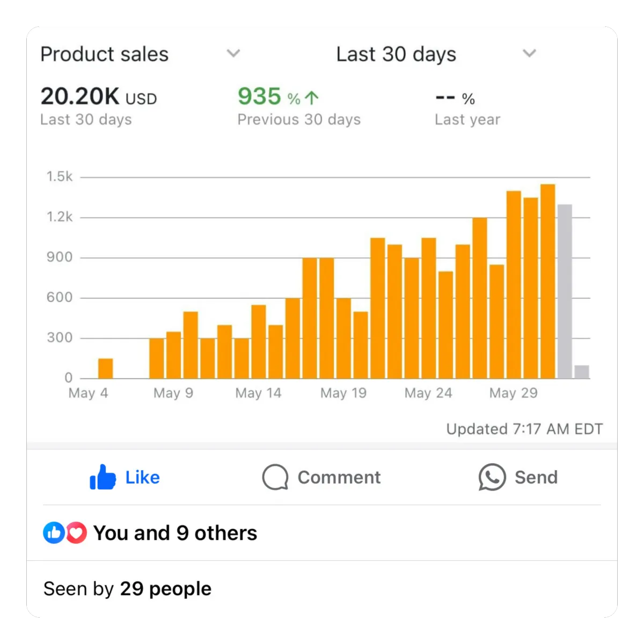Click the blue like reaction badge
Screen dimensions: 644x644
(54, 533)
